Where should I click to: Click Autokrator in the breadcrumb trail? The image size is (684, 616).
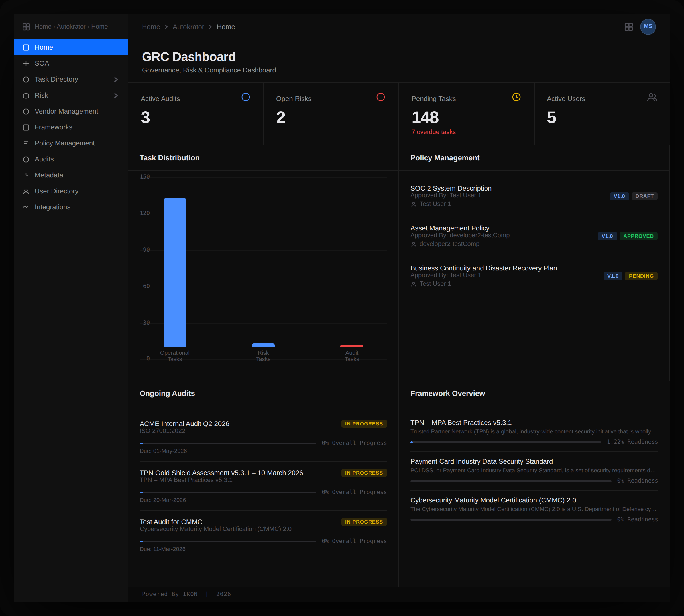[188, 27]
